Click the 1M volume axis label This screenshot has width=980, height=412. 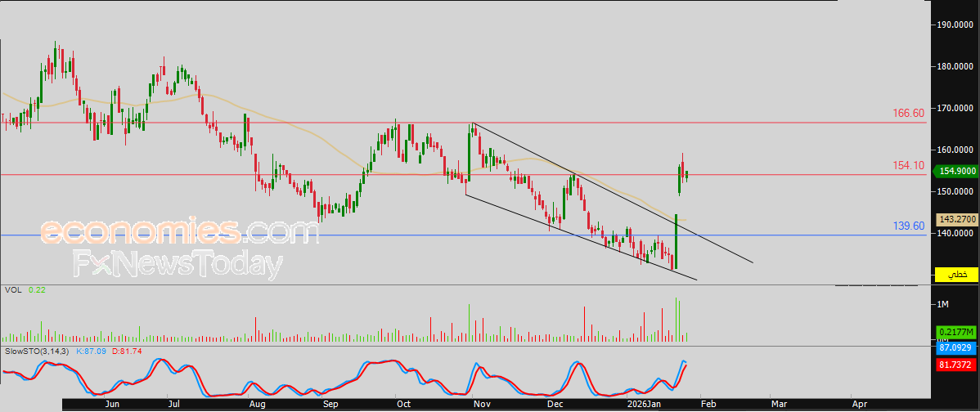pyautogui.click(x=943, y=304)
